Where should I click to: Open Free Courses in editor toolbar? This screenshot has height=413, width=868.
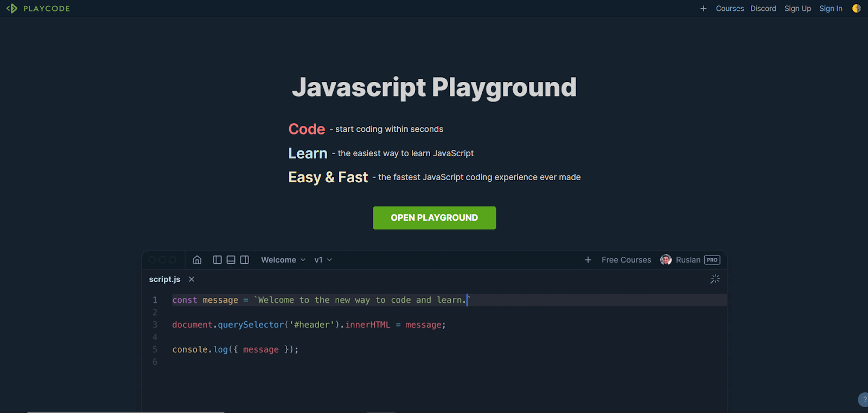click(626, 260)
